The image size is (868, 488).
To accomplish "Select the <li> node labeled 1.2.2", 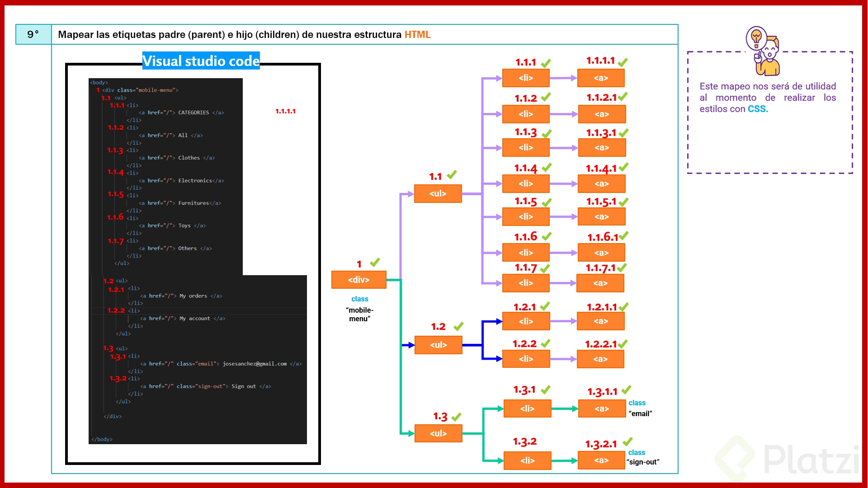I will 526,359.
